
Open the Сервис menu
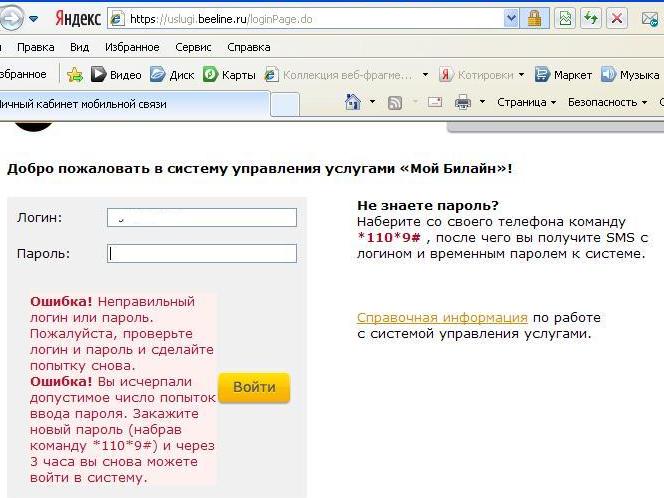tap(193, 47)
